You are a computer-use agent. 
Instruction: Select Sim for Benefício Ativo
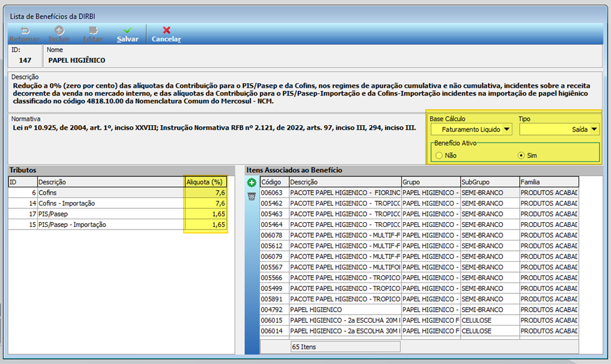click(x=521, y=155)
